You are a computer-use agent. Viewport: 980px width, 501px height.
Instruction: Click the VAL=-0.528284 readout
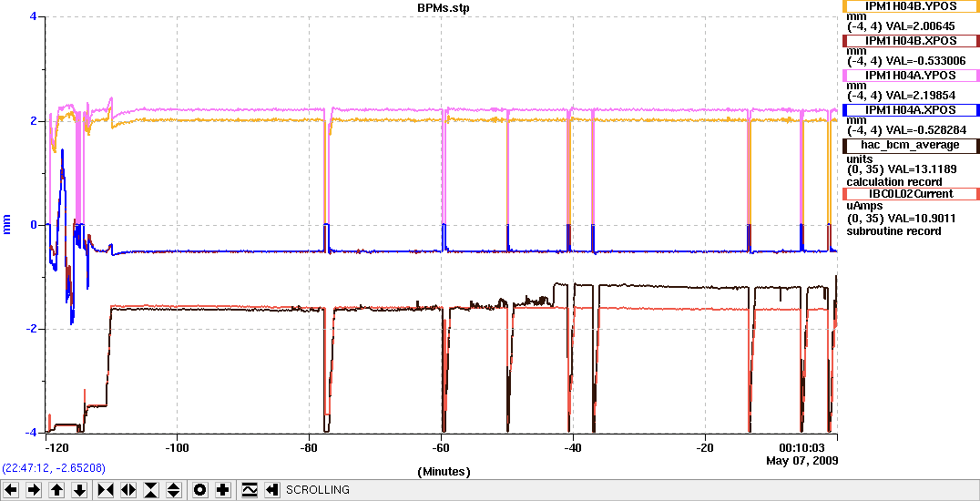coord(927,130)
